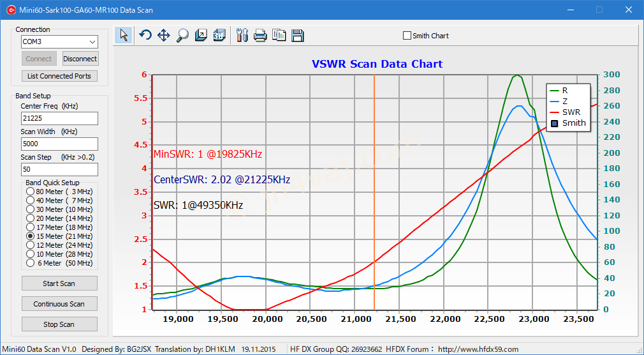
Task: Print the chart with printer icon
Action: tap(260, 35)
